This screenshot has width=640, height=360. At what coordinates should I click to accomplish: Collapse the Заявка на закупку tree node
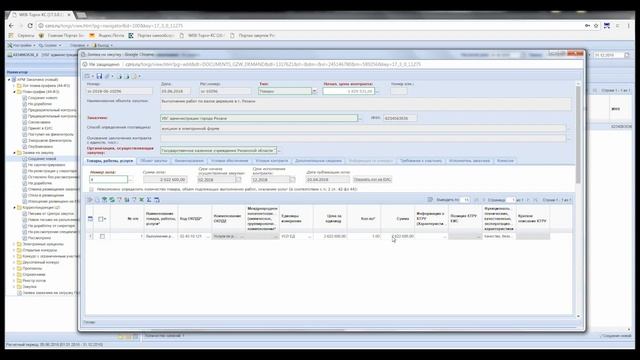coord(14,153)
